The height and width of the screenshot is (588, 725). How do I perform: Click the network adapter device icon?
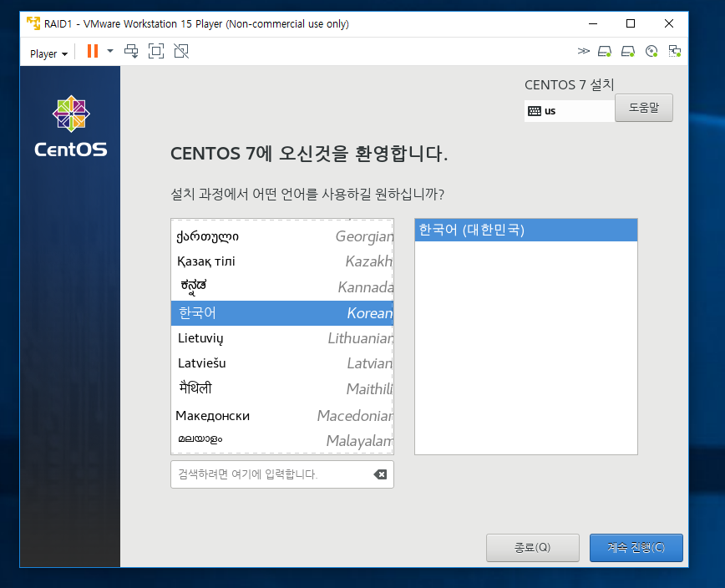[675, 51]
